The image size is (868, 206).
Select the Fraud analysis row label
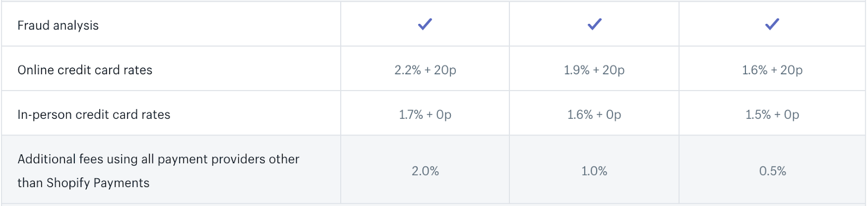click(x=58, y=25)
